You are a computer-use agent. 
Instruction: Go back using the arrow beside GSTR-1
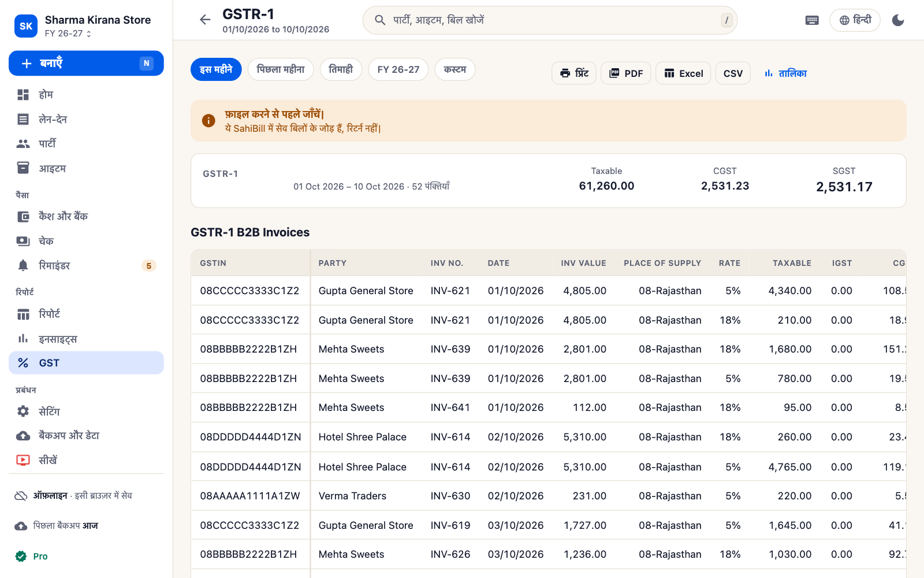click(x=205, y=20)
